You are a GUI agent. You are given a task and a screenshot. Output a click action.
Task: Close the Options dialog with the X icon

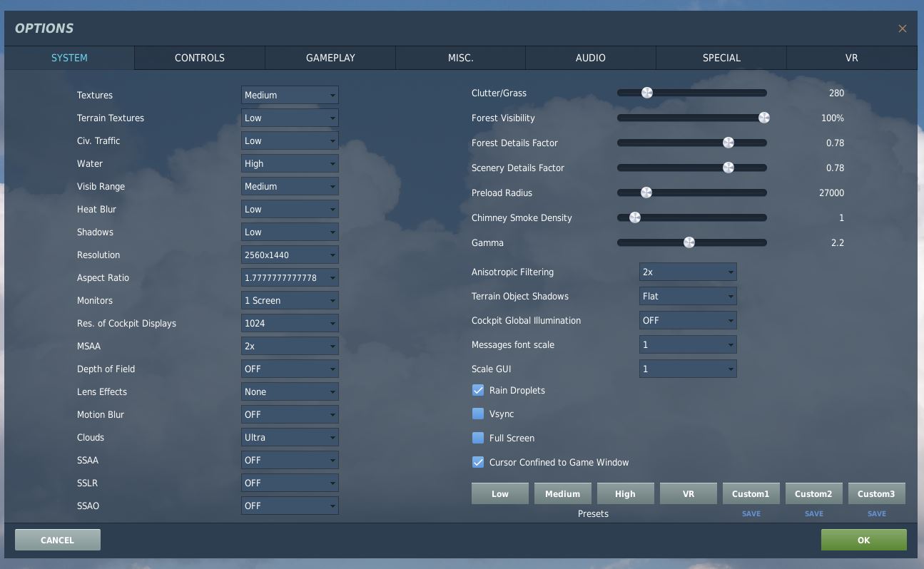pyautogui.click(x=902, y=29)
